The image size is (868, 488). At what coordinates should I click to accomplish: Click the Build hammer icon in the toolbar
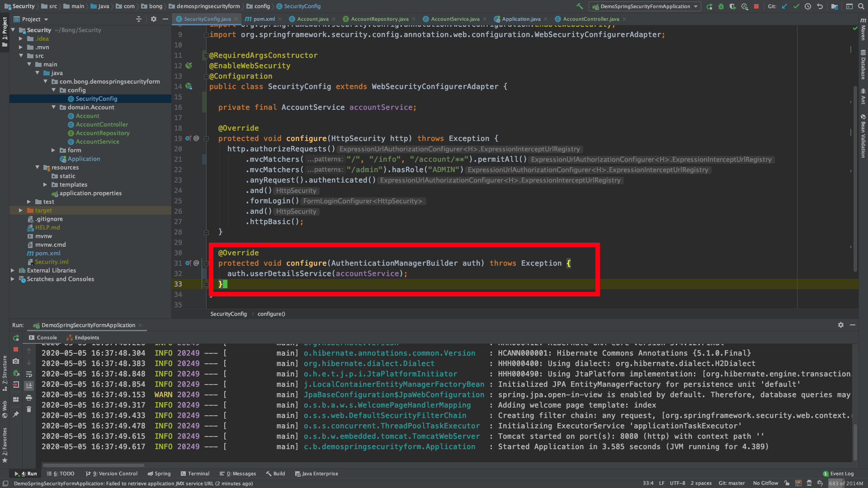[580, 6]
